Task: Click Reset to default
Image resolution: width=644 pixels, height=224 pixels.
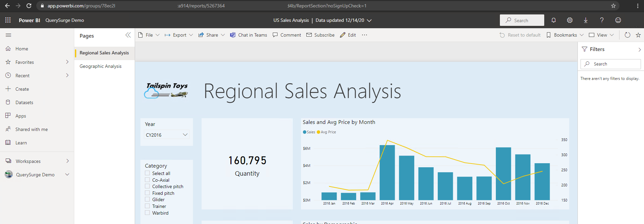Action: (520, 35)
